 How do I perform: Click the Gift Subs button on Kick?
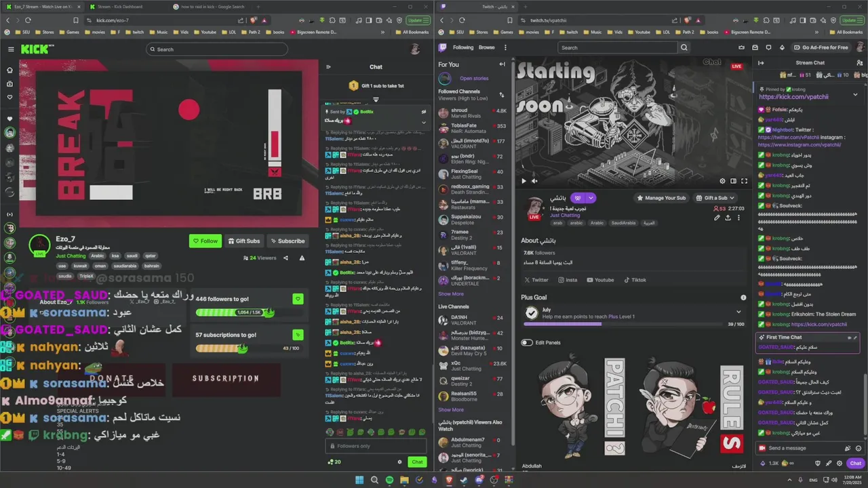coord(244,241)
